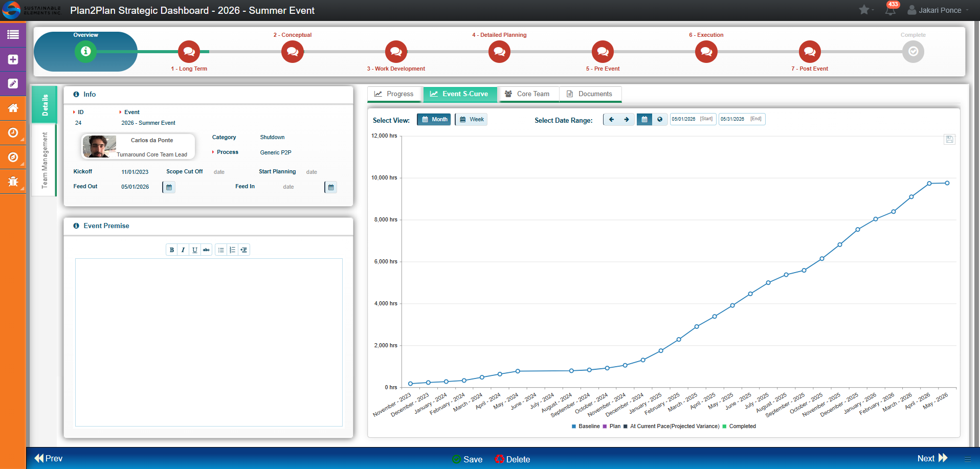This screenshot has width=980, height=469.
Task: Go to Home via the sidebar
Action: (13, 108)
